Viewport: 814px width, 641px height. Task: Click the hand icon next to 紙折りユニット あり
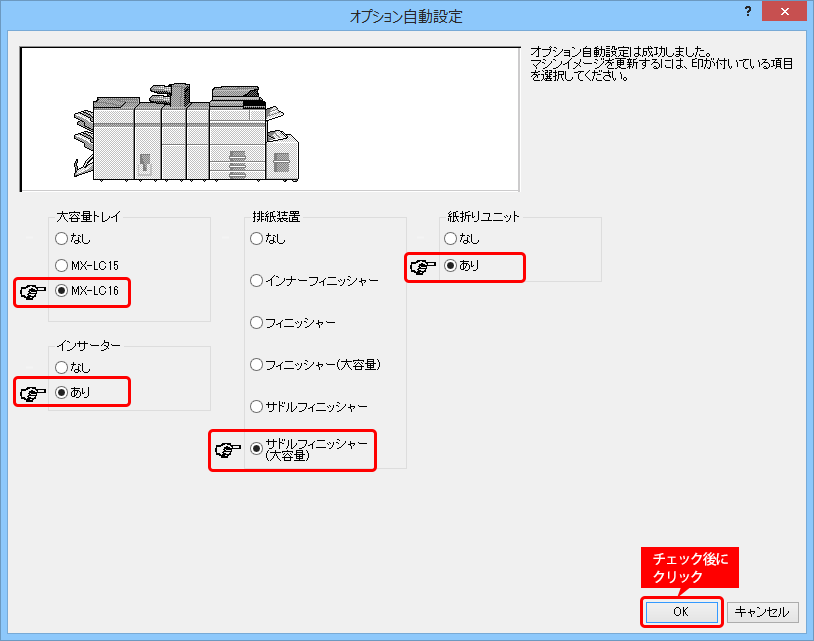pyautogui.click(x=425, y=267)
